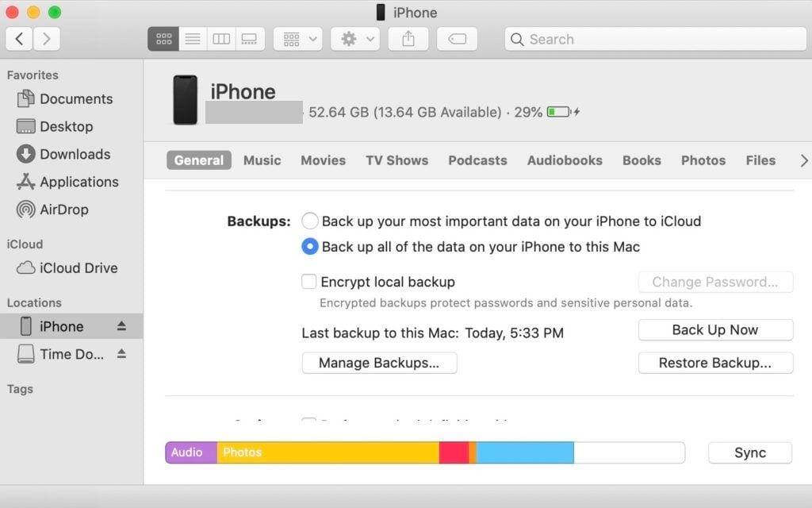
Task: Click the blue storage bar segment
Action: click(x=525, y=452)
